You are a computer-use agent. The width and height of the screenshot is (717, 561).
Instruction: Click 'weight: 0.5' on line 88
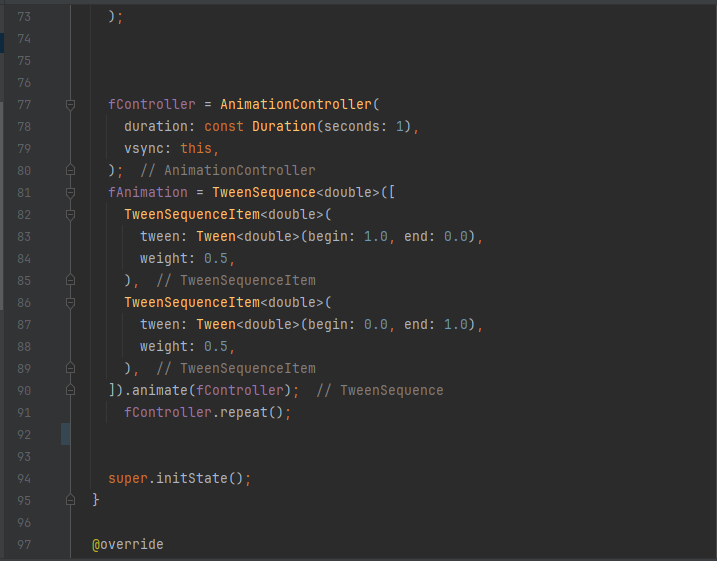[184, 347]
